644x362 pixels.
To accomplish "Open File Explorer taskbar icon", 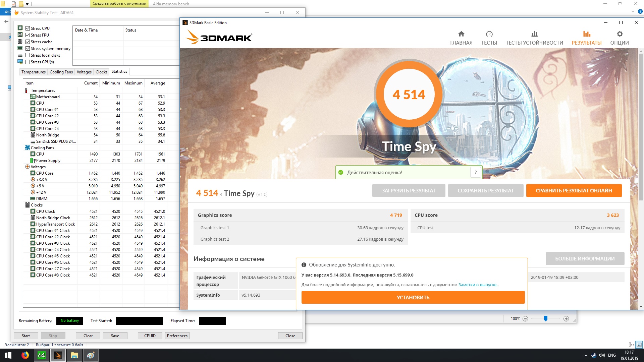I will coord(74,355).
